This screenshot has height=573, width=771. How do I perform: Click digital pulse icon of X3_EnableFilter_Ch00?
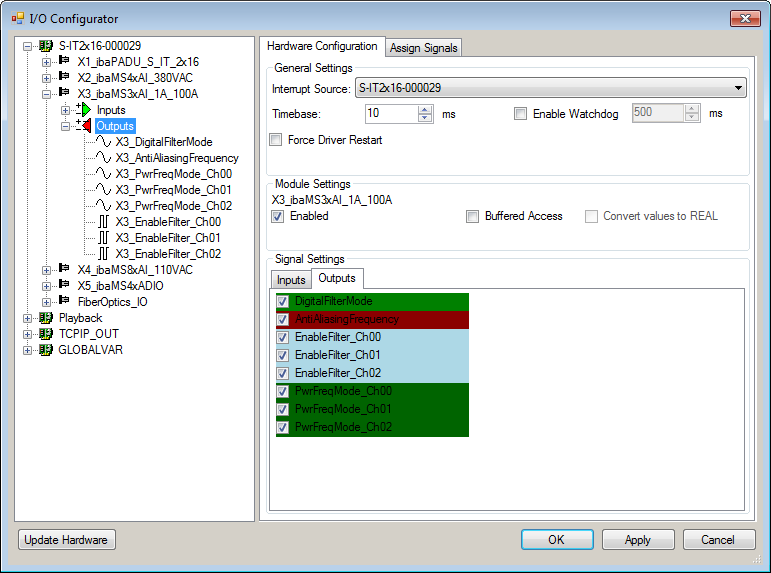tap(103, 221)
